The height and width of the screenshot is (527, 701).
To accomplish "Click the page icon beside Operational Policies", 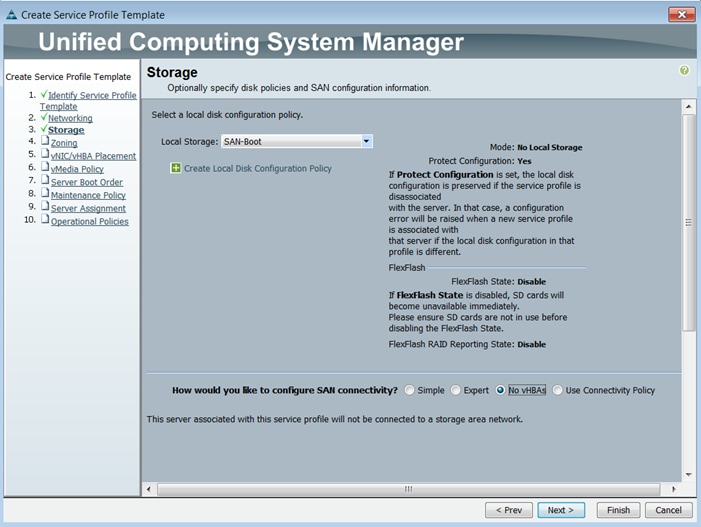I will pos(45,219).
